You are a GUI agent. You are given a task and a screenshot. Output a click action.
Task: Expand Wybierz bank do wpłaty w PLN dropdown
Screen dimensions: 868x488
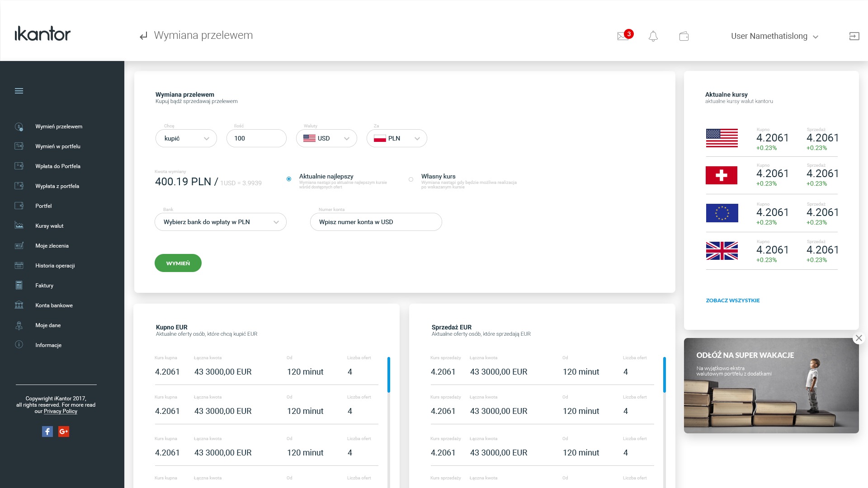point(221,222)
